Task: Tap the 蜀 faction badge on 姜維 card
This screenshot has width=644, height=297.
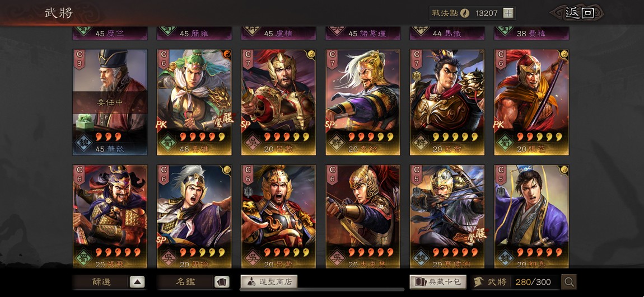Action: pos(167,142)
